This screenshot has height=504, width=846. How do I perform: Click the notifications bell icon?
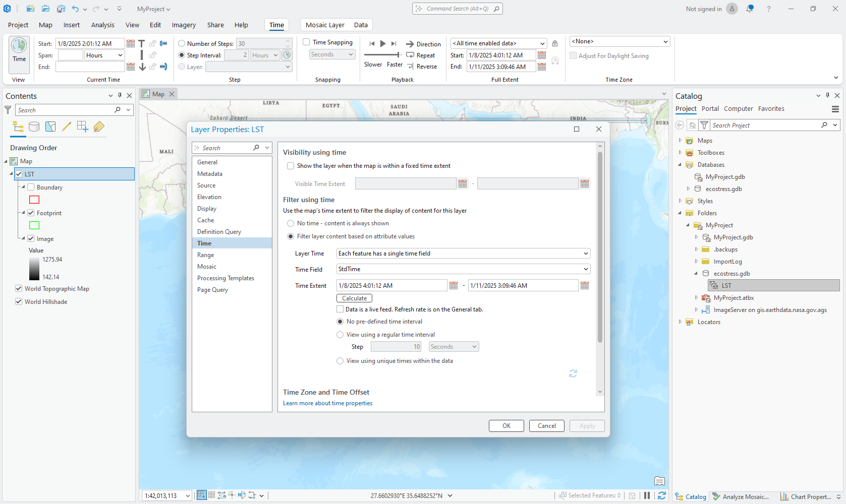click(x=750, y=9)
